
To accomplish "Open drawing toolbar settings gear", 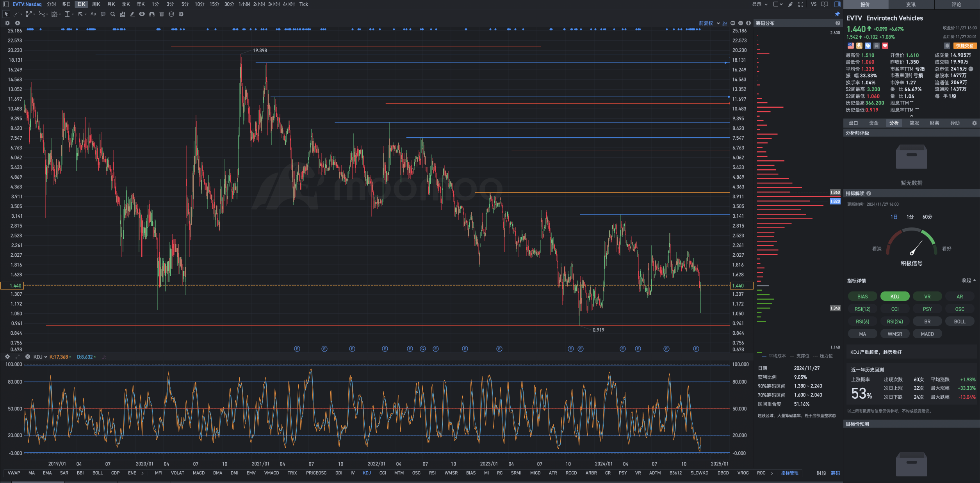I will tap(181, 14).
